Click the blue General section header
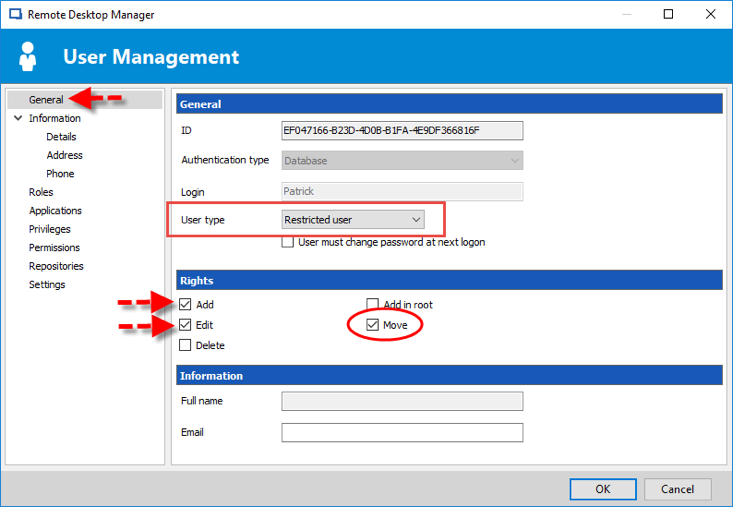The width and height of the screenshot is (733, 507). point(449,104)
